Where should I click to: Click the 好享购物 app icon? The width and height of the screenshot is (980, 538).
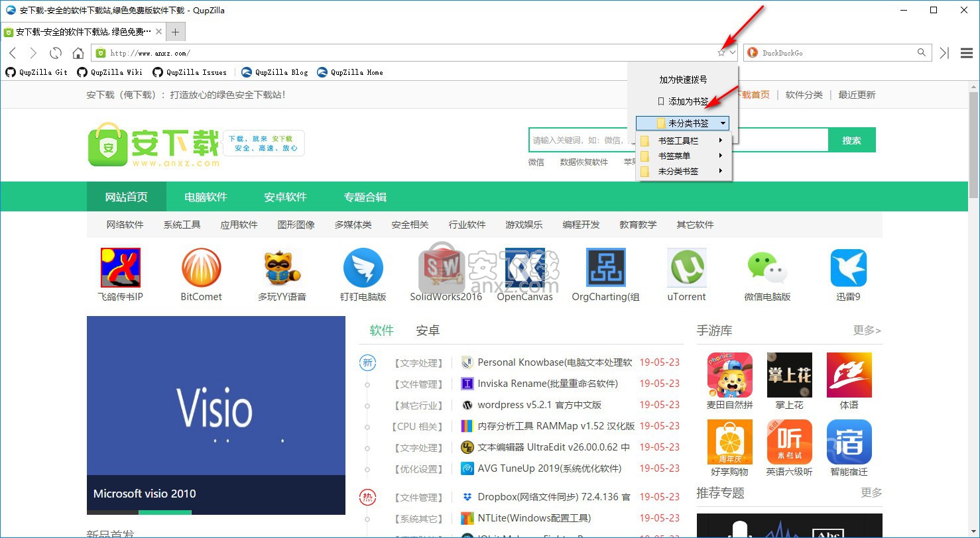tap(730, 442)
